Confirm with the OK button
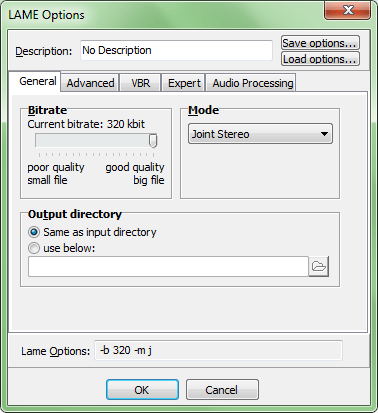 click(142, 389)
